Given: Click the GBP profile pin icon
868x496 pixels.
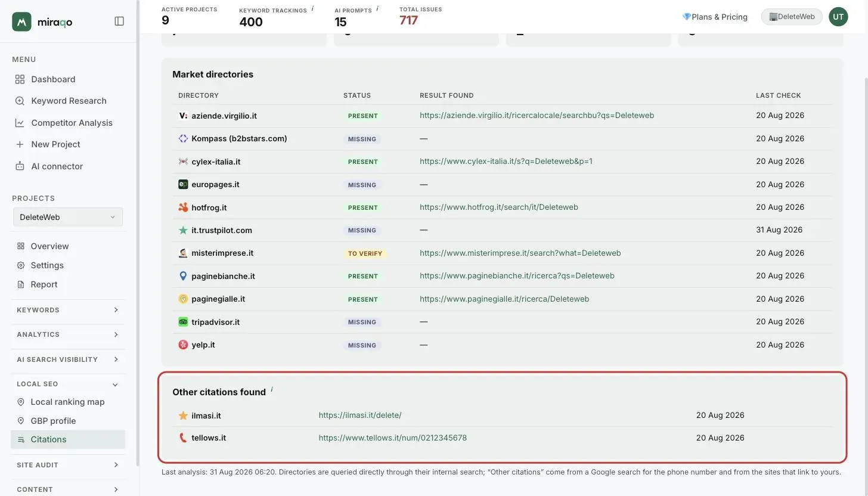Looking at the screenshot, I should tap(21, 421).
